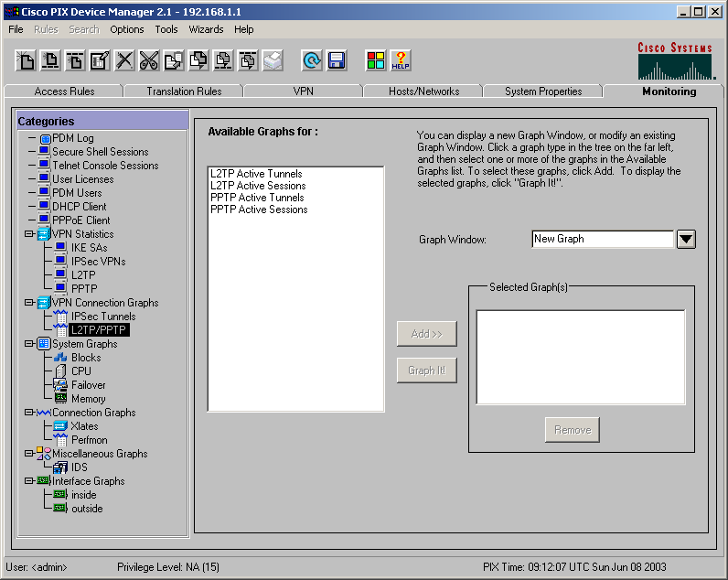Collapse the Connection Graphs node
The height and width of the screenshot is (580, 728).
click(x=29, y=412)
